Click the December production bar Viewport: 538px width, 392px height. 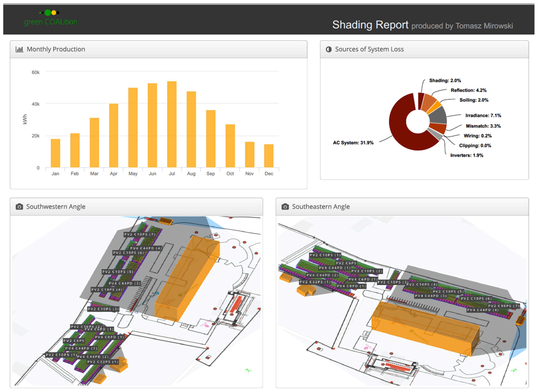pyautogui.click(x=269, y=156)
